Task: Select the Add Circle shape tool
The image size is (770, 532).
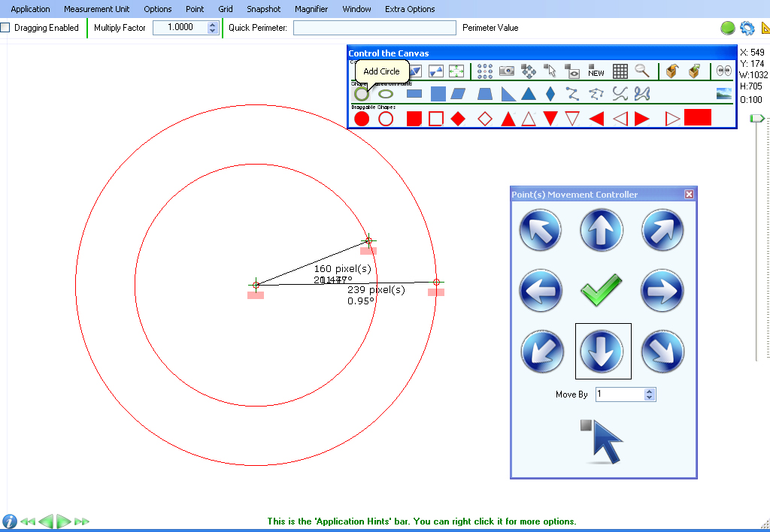Action: tap(362, 93)
